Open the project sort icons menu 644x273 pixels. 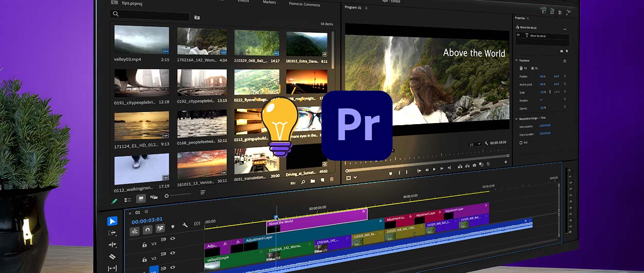point(203,193)
